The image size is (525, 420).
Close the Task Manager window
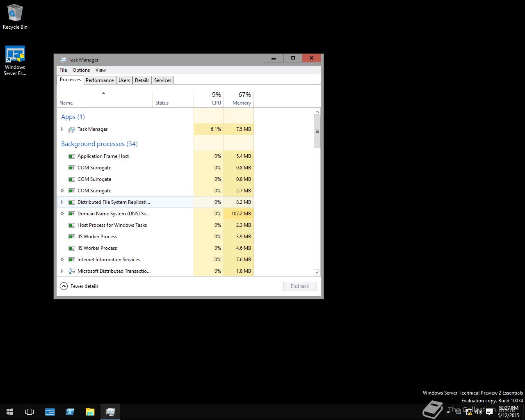(311, 58)
